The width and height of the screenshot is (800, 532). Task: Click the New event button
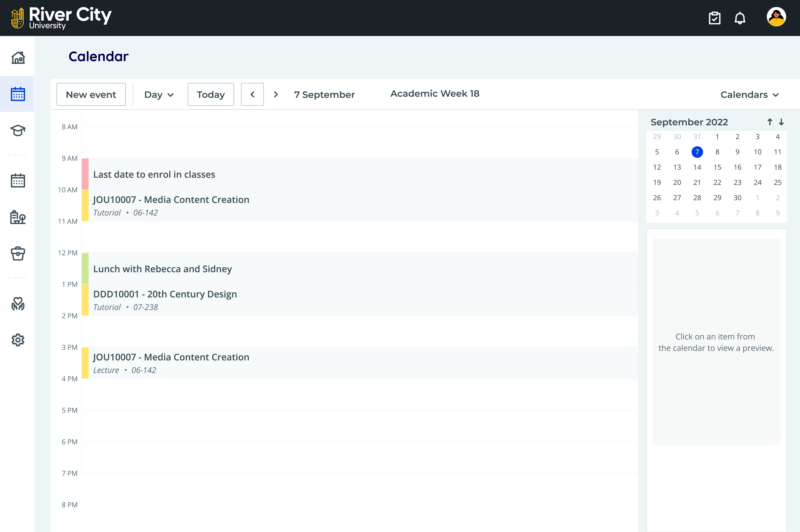[x=91, y=94]
